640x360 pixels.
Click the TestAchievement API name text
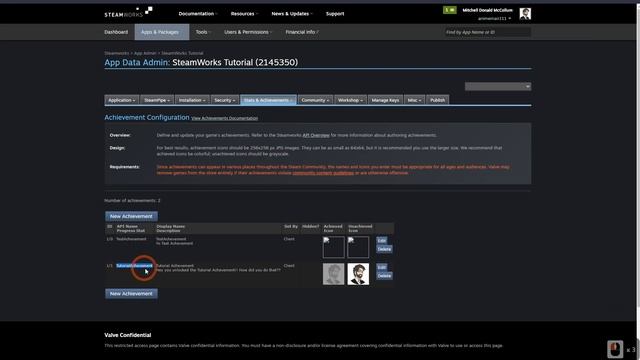tap(131, 239)
